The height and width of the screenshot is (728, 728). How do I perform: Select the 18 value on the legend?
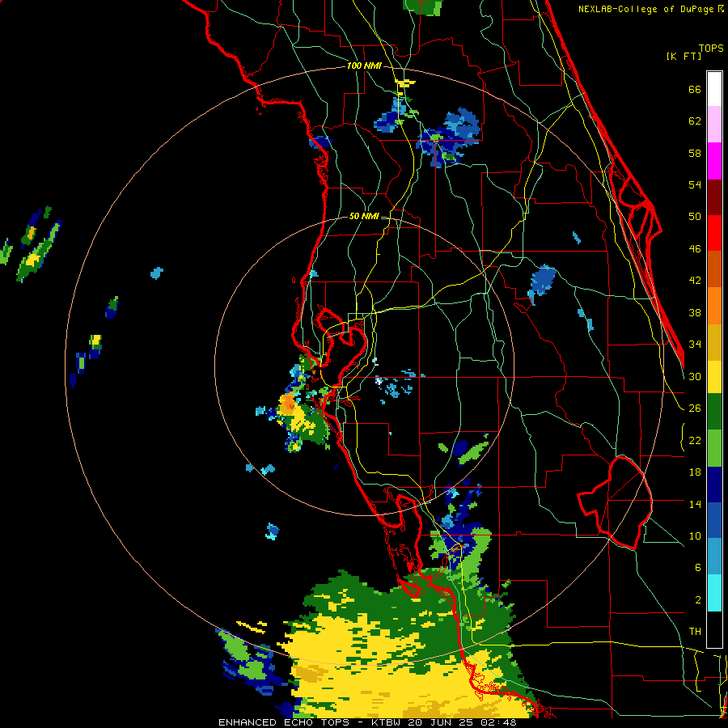point(695,472)
